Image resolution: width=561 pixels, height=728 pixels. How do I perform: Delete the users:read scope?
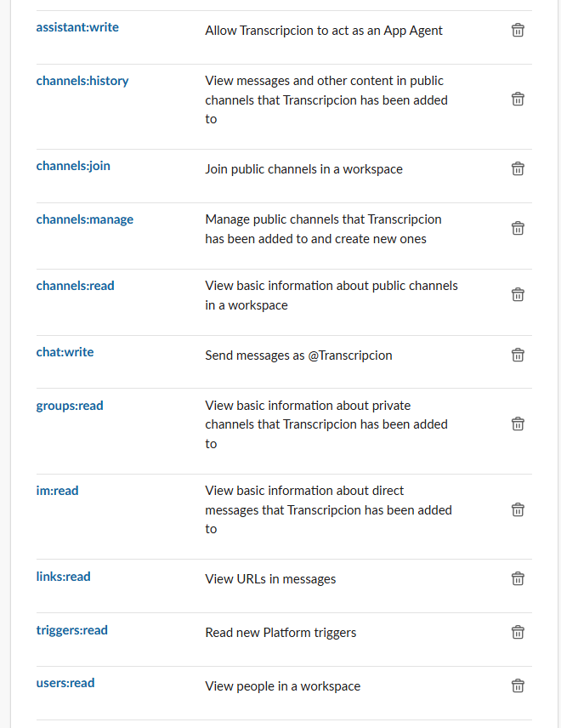tap(518, 685)
